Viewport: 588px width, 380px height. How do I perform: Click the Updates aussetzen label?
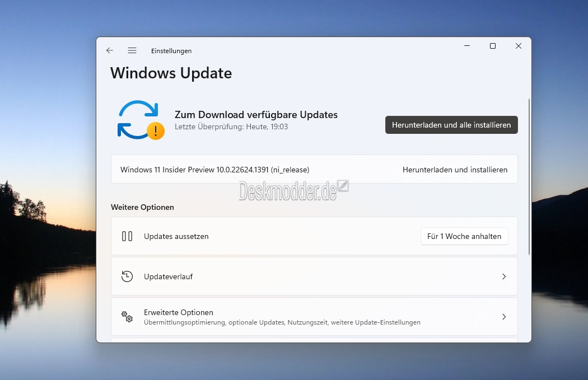coord(176,237)
